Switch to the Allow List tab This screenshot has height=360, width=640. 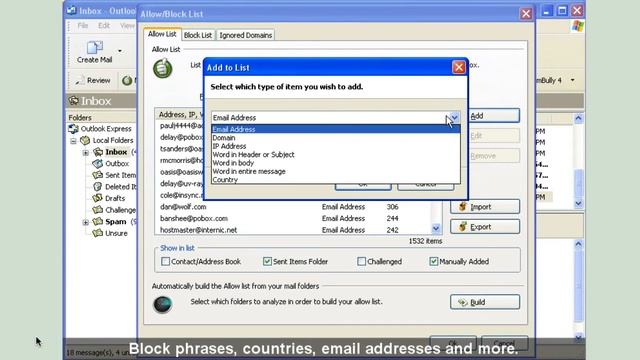point(162,34)
